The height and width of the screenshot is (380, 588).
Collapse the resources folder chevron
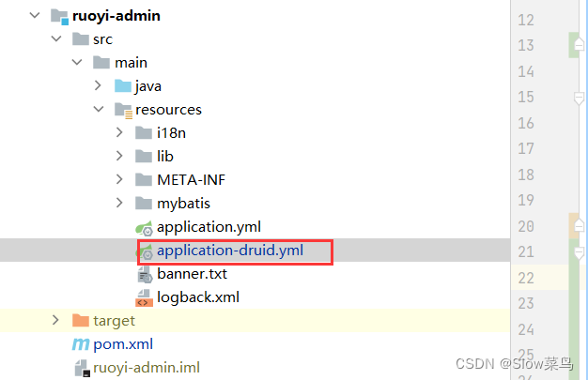point(99,109)
